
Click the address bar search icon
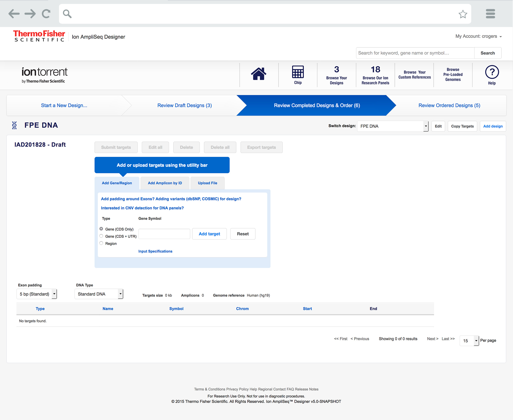point(67,14)
